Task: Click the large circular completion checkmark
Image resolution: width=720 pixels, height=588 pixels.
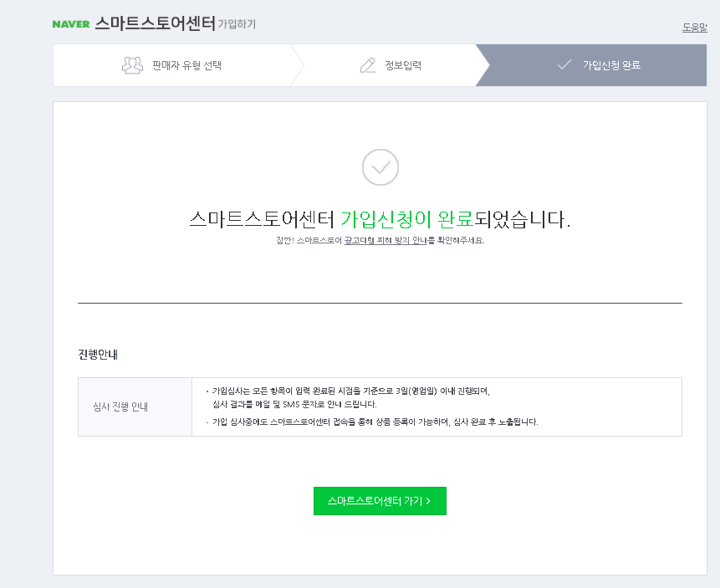Action: click(x=380, y=167)
